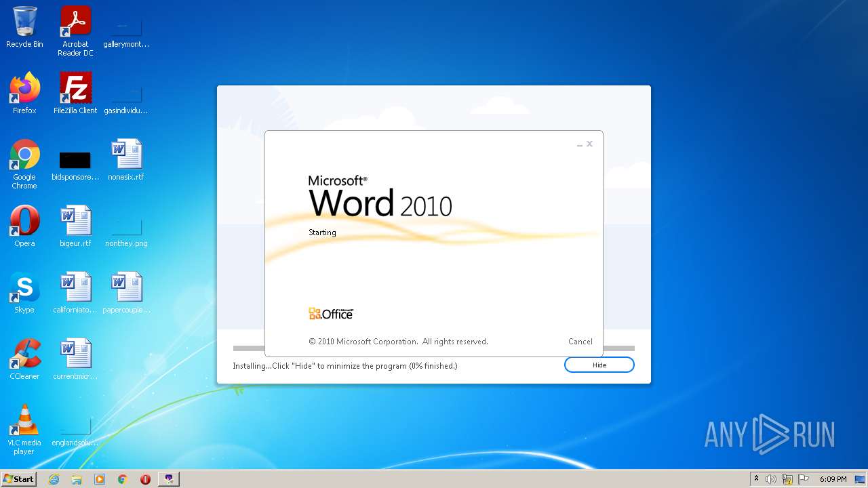
Task: Open Google Chrome desktop shortcut
Action: 24,164
